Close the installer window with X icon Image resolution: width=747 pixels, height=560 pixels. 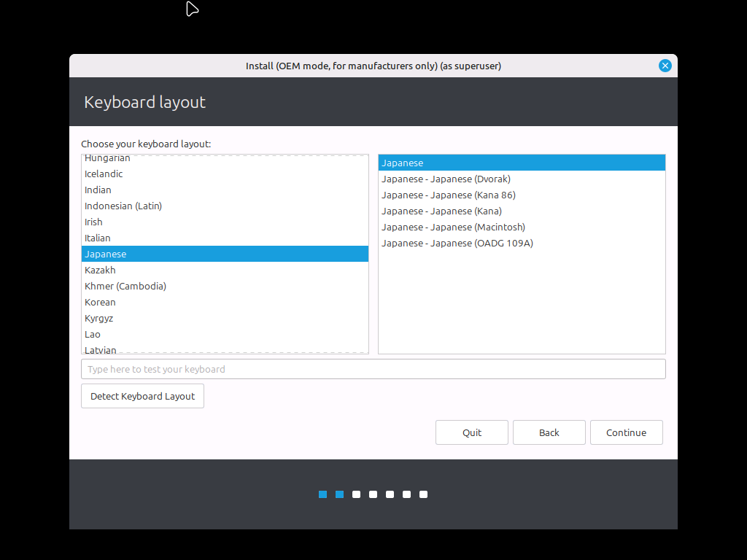[665, 66]
